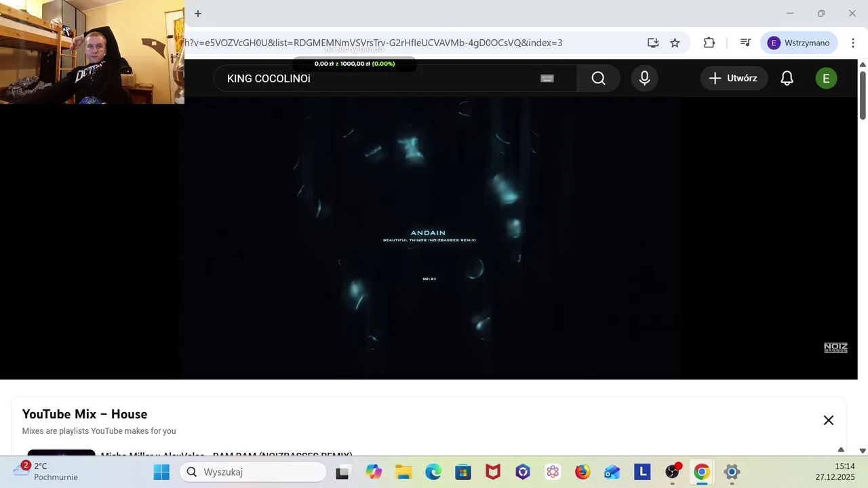
Task: Click the install app icon in address bar
Action: pos(653,43)
